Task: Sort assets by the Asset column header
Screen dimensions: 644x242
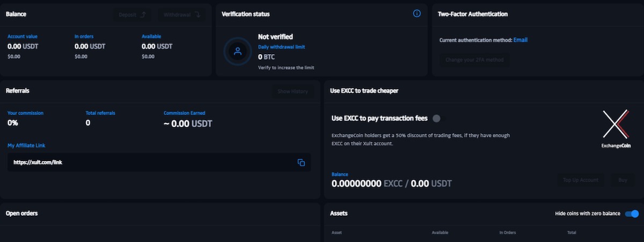Action: click(x=336, y=232)
